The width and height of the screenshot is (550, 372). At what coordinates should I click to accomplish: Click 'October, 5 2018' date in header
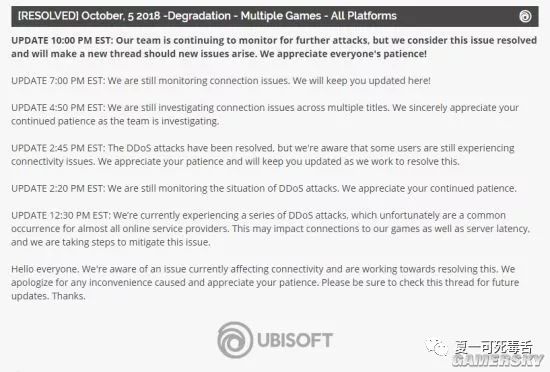[x=121, y=16]
